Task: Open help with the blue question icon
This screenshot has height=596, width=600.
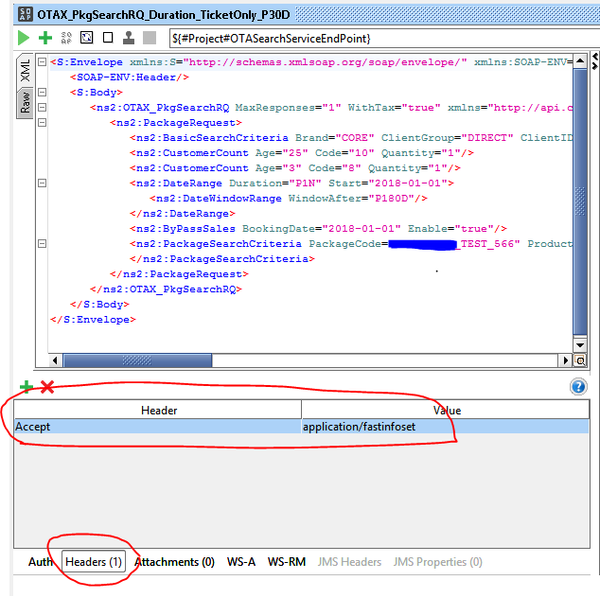Action: [577, 387]
